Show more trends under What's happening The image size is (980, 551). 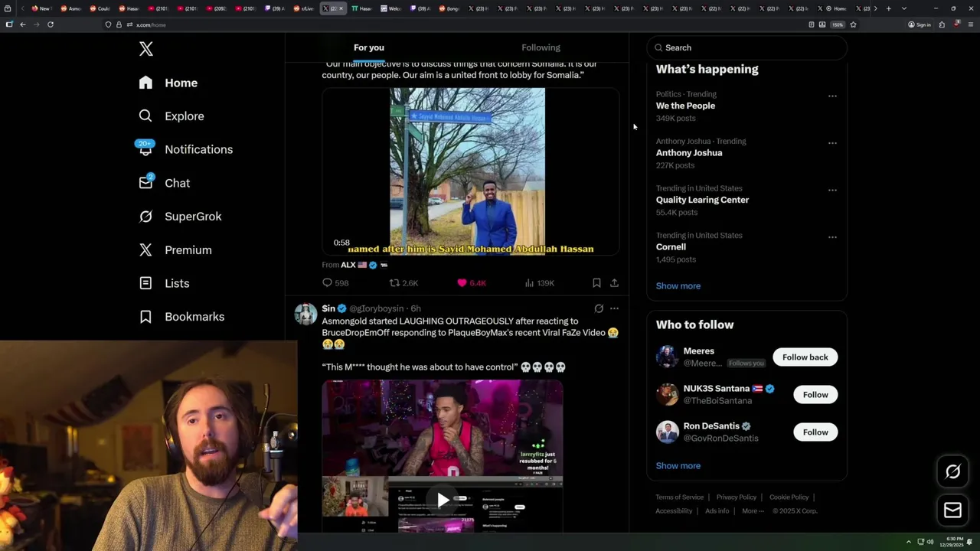(x=678, y=286)
